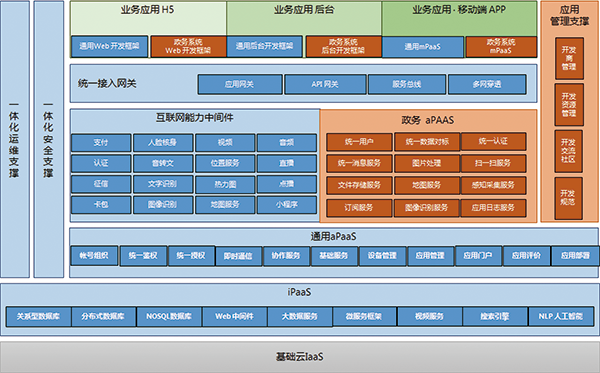The width and height of the screenshot is (600, 373).
Task: Select the 扫一扫服务 block
Action: point(494,163)
